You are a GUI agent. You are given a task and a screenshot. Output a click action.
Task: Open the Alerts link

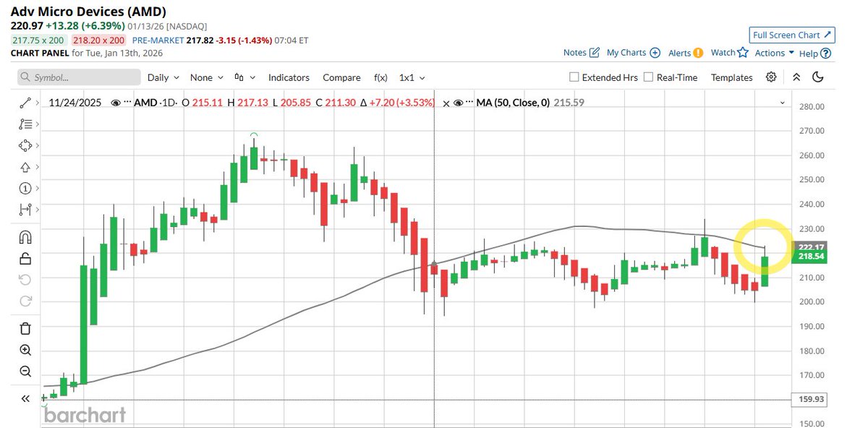click(x=679, y=53)
